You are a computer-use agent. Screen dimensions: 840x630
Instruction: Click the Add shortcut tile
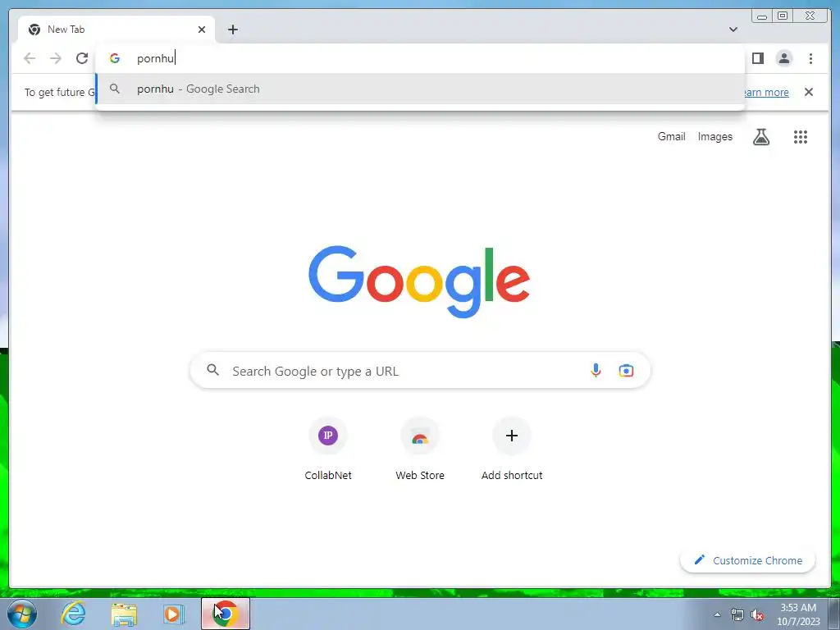point(512,450)
